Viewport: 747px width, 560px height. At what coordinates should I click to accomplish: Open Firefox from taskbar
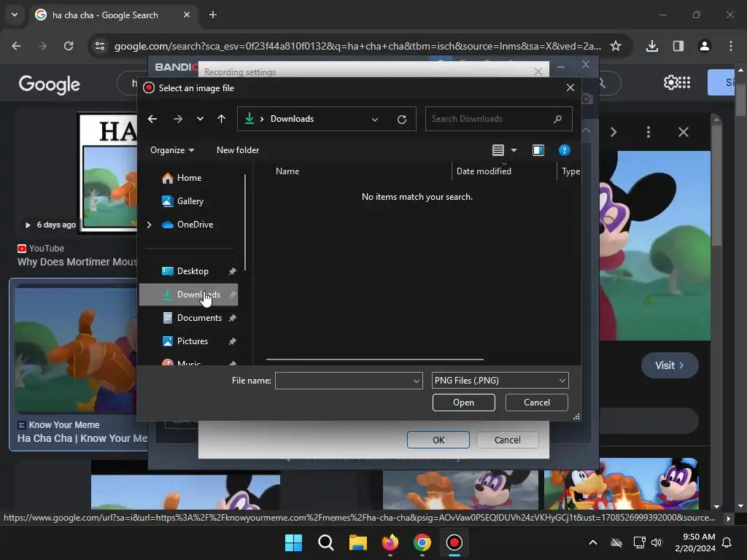pos(390,542)
